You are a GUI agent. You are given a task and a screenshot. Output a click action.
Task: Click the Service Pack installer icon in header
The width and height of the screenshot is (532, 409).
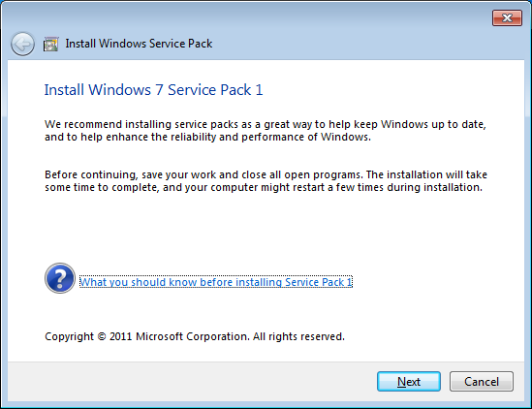point(51,45)
